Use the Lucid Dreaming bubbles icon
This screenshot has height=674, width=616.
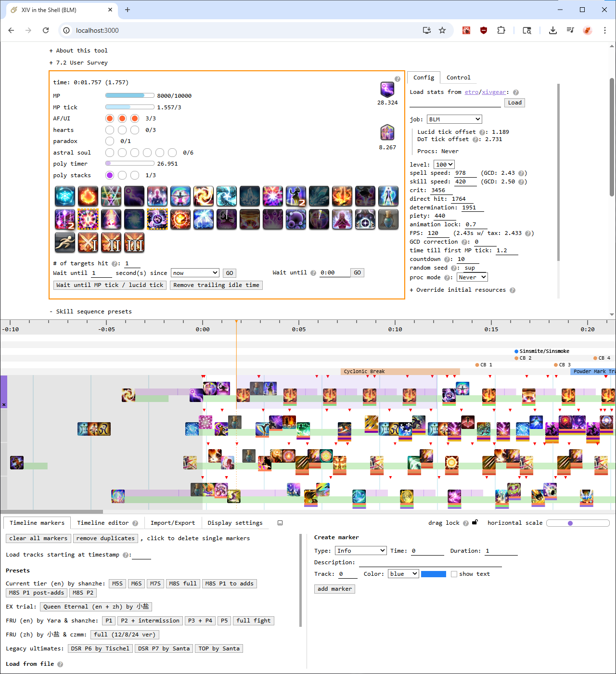[x=296, y=220]
